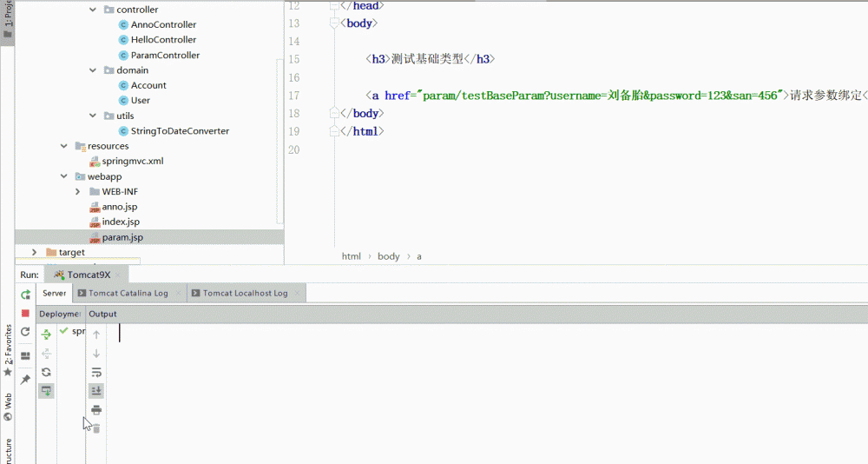The height and width of the screenshot is (464, 868).
Task: Click the index.jsp file icon
Action: click(x=95, y=222)
